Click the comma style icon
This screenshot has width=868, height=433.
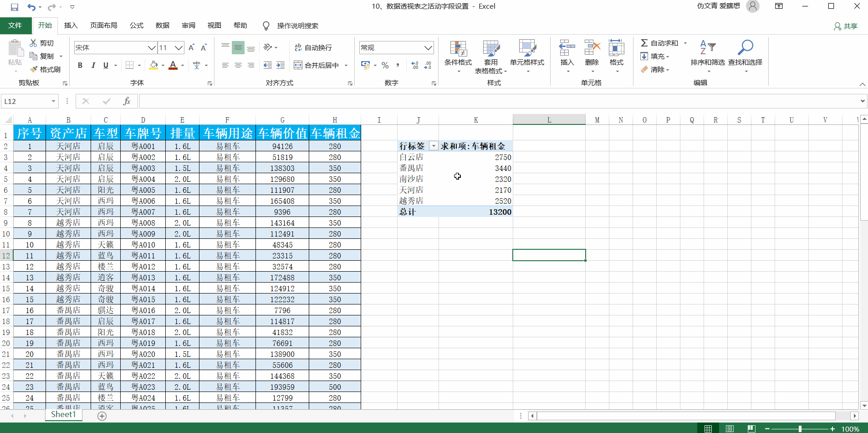click(x=398, y=65)
